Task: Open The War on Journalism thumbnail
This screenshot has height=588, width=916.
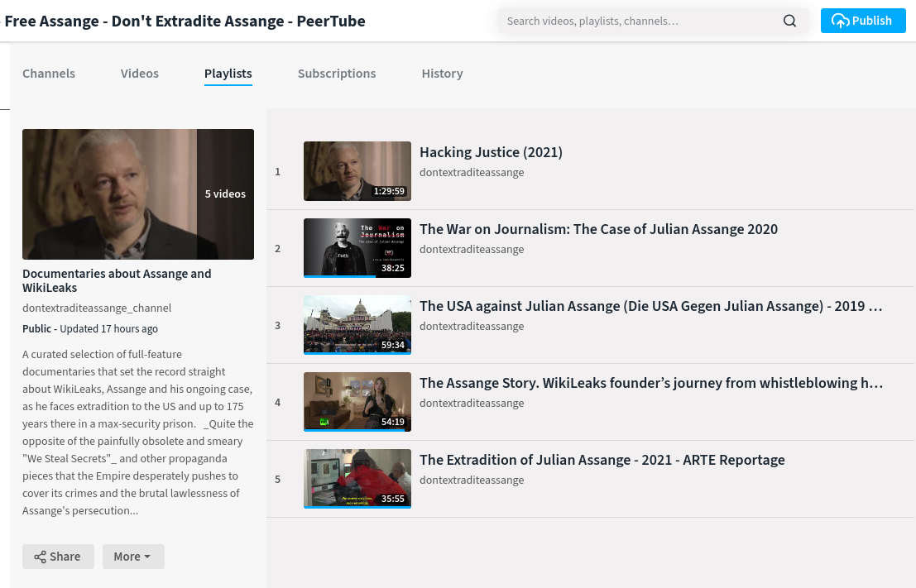Action: coord(357,248)
